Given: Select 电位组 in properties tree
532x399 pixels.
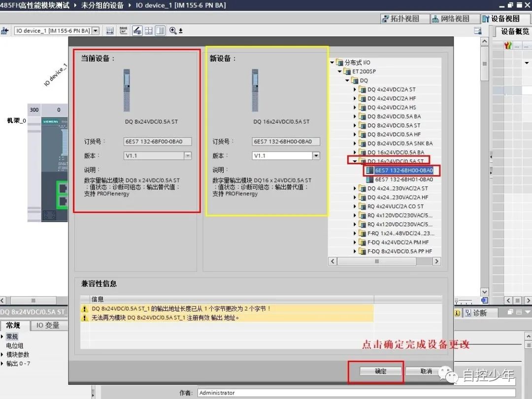Looking at the screenshot, I should 15,346.
